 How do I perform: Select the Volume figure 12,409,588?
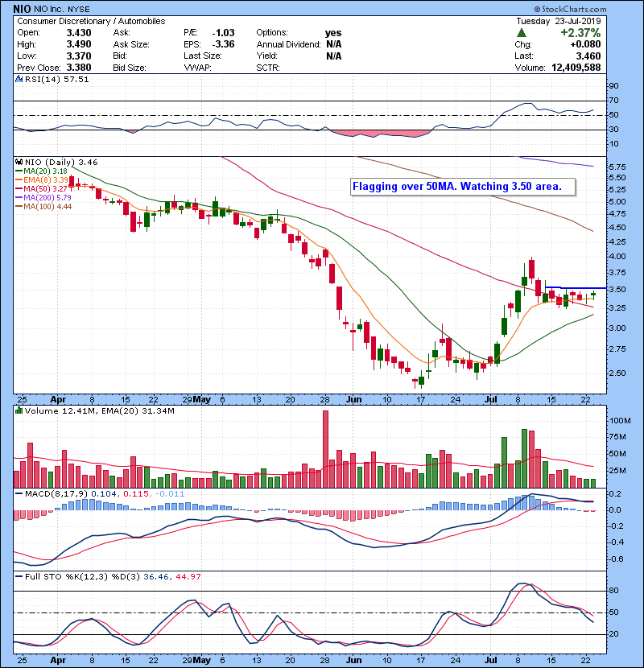pos(576,68)
